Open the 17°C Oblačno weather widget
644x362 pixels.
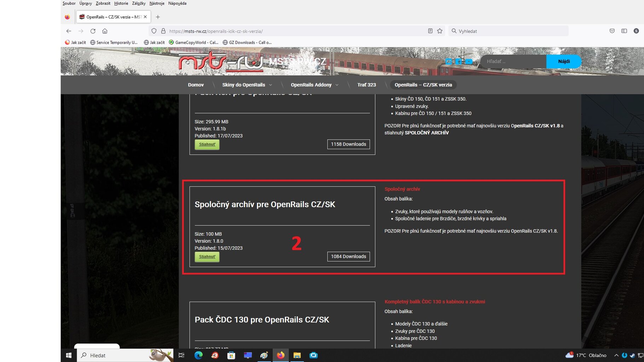[586, 355]
